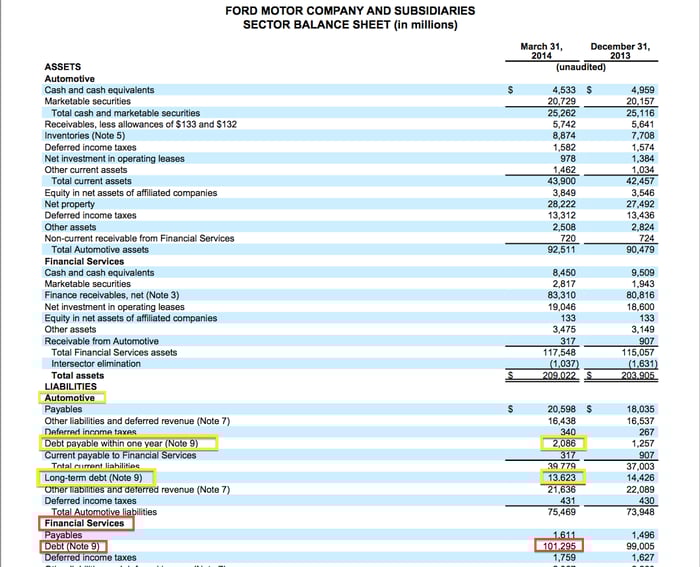Click the highlighted 2,086 debt value
The image size is (700, 567).
coord(562,443)
